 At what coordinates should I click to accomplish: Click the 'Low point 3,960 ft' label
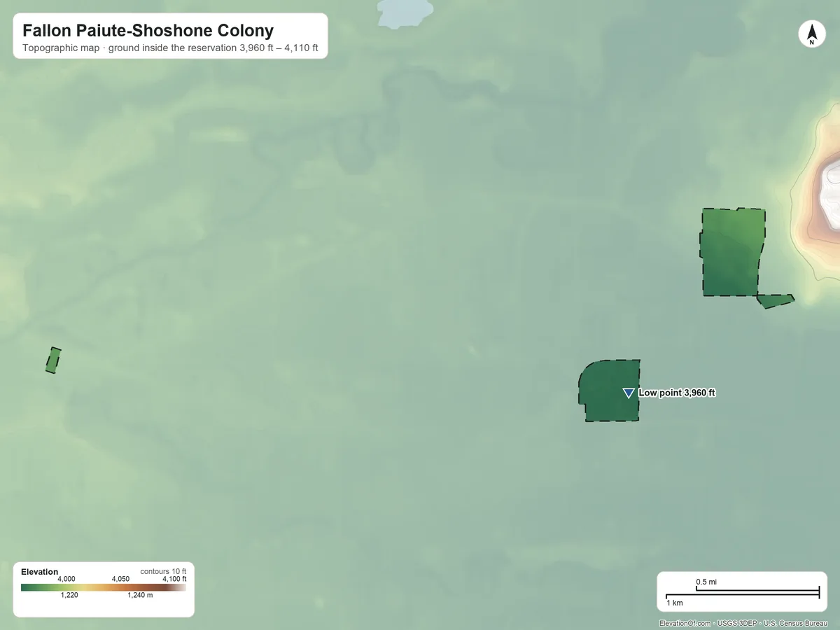click(677, 393)
